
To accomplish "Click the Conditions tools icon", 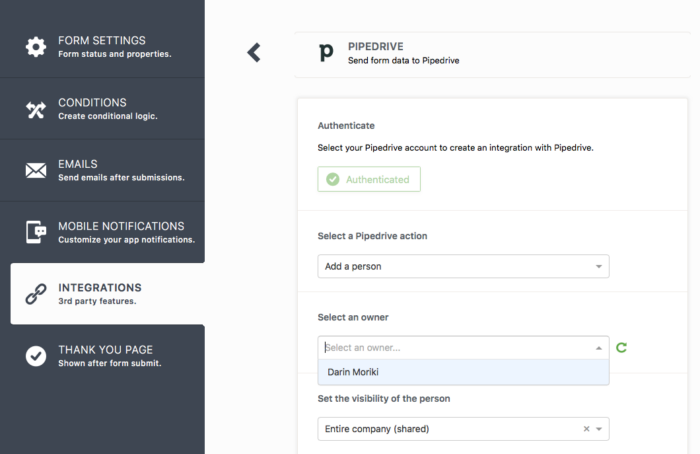I will [36, 109].
